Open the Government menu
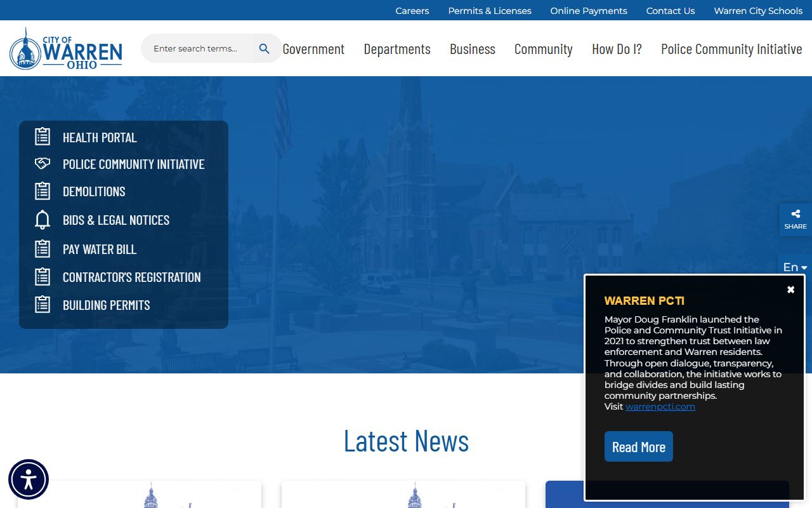Image resolution: width=812 pixels, height=508 pixels. click(313, 49)
